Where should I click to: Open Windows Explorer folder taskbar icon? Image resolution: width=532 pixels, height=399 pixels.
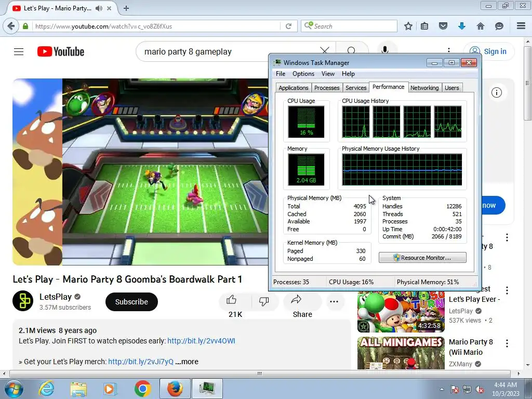point(78,389)
